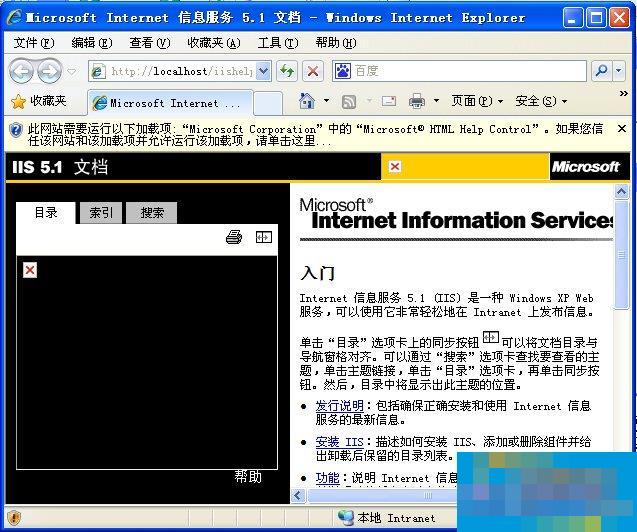The width and height of the screenshot is (637, 532).
Task: Click the Microsoft logo in header
Action: point(585,167)
